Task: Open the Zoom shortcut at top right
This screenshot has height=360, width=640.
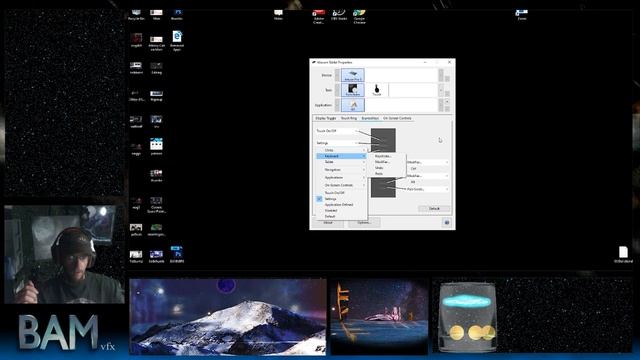Action: pyautogui.click(x=522, y=15)
